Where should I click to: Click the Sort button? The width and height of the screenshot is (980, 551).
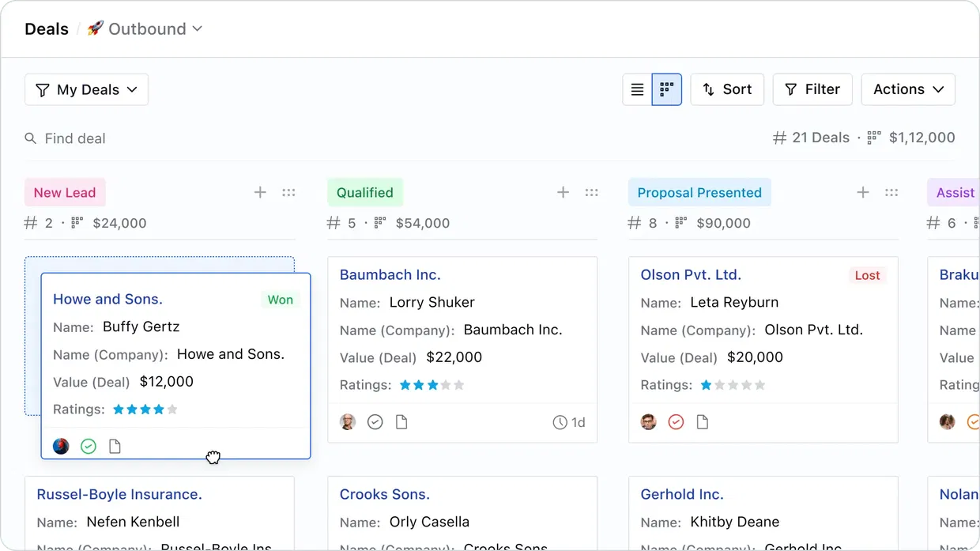[726, 89]
